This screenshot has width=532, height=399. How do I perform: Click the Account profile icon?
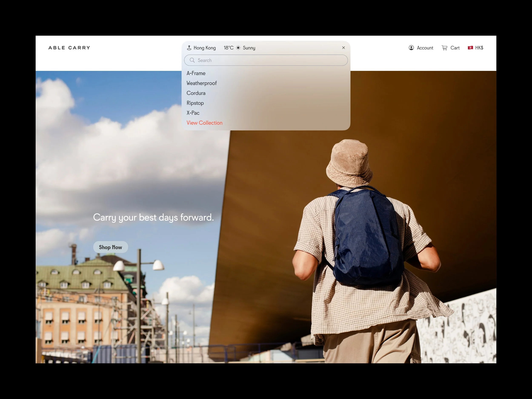pos(411,48)
